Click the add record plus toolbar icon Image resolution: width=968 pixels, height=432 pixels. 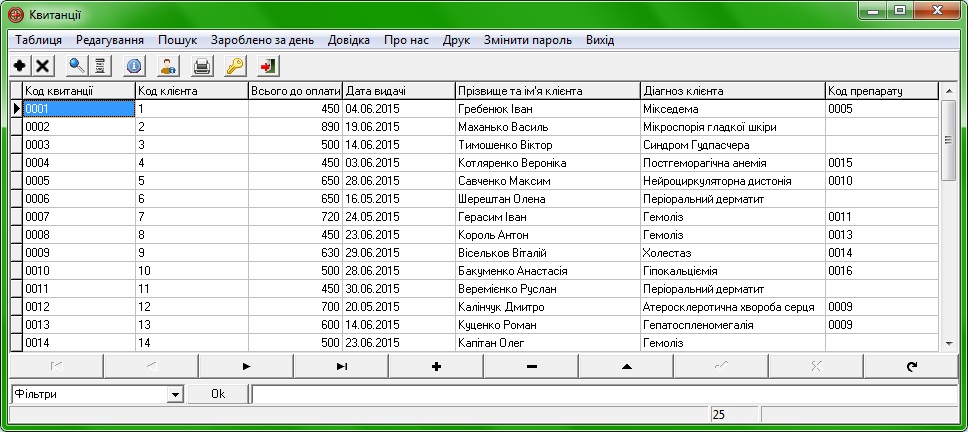(20, 65)
